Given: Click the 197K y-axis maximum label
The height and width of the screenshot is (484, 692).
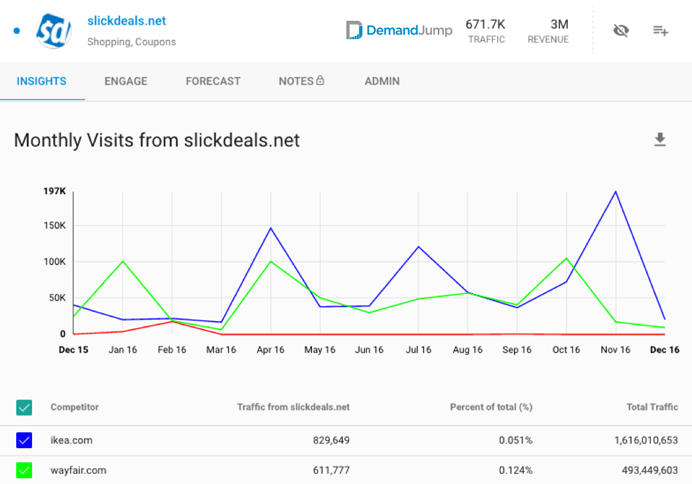Looking at the screenshot, I should pyautogui.click(x=54, y=191).
